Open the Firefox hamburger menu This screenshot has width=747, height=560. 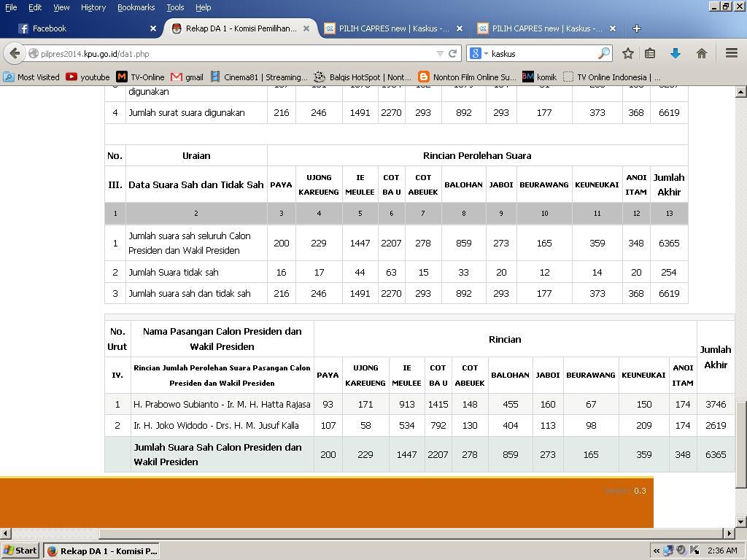pos(731,53)
